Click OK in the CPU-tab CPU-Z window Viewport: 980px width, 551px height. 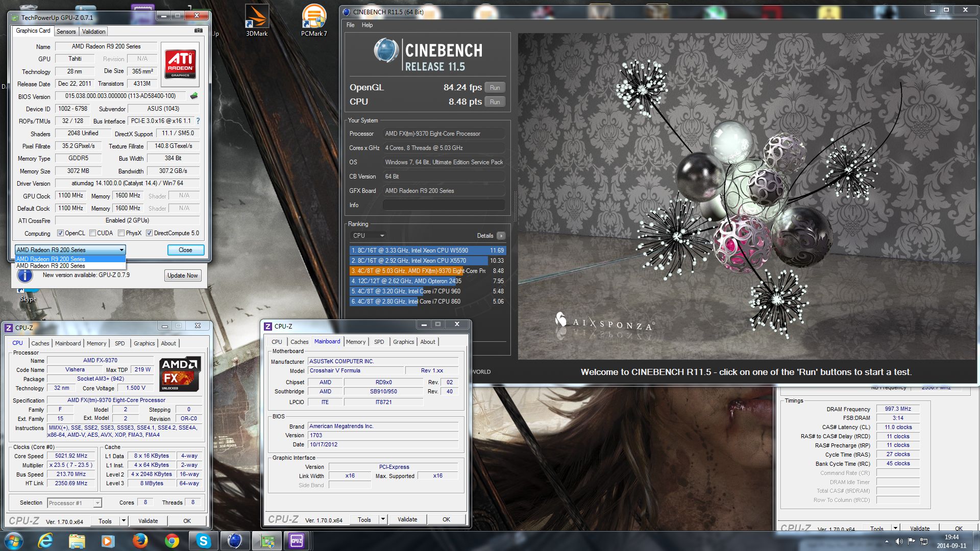tap(187, 521)
